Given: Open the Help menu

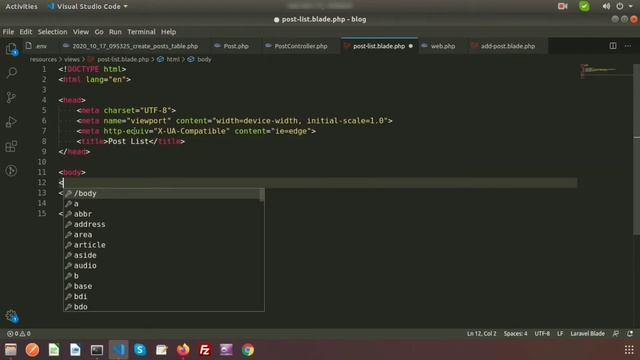Looking at the screenshot, I should 168,32.
